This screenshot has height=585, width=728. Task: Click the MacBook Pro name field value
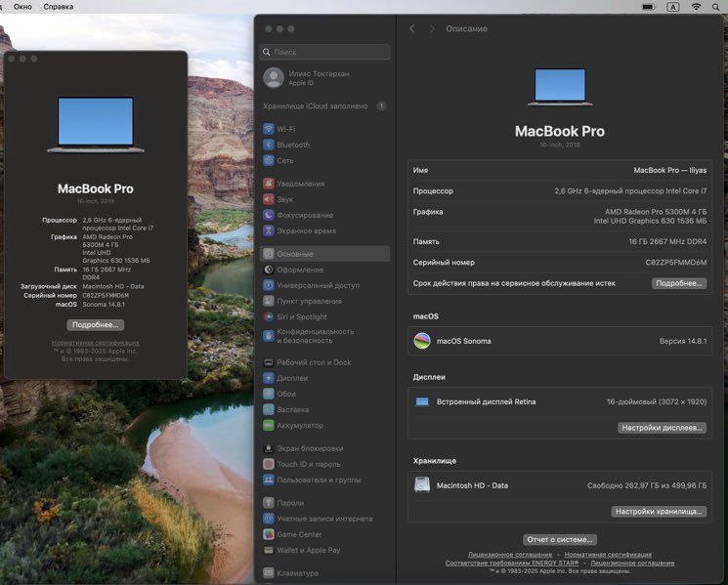click(x=670, y=170)
